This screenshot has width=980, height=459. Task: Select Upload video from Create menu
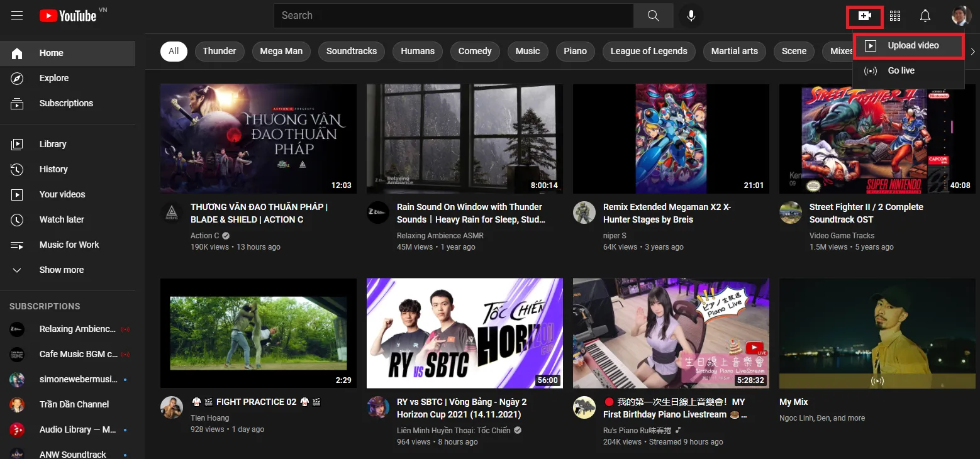tap(908, 46)
